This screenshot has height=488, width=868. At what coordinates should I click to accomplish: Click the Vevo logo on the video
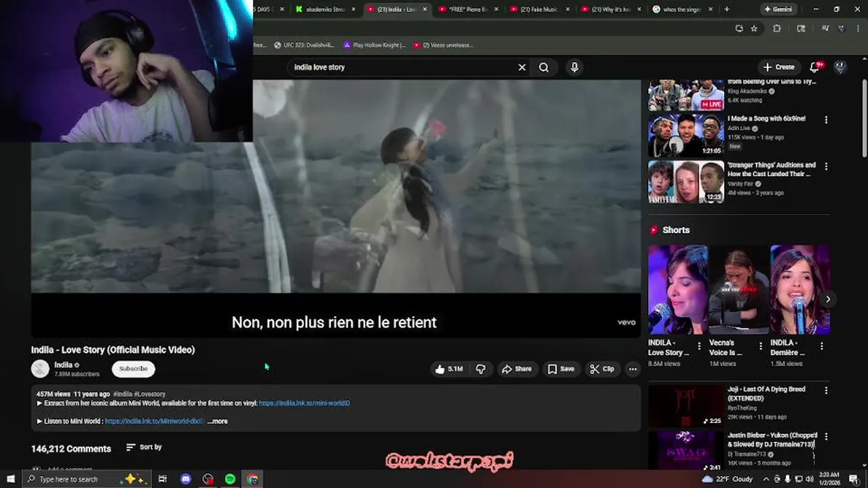point(626,323)
